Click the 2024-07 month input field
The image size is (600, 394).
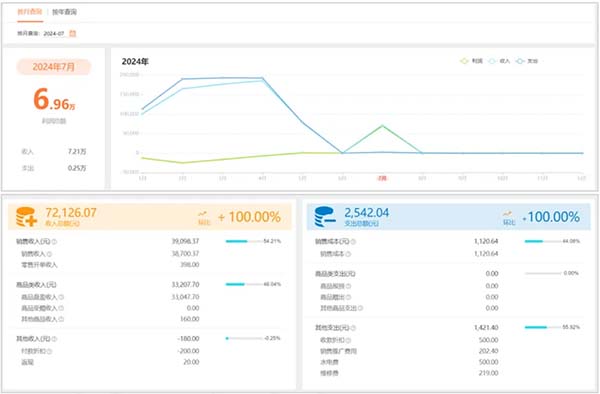(54, 34)
